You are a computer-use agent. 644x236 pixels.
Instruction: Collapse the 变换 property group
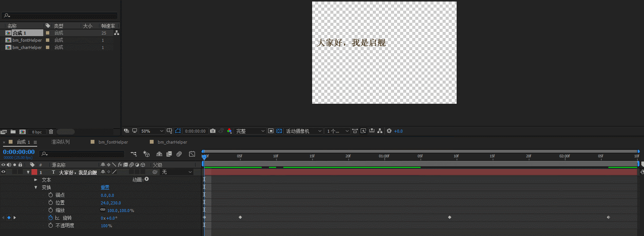pos(36,187)
